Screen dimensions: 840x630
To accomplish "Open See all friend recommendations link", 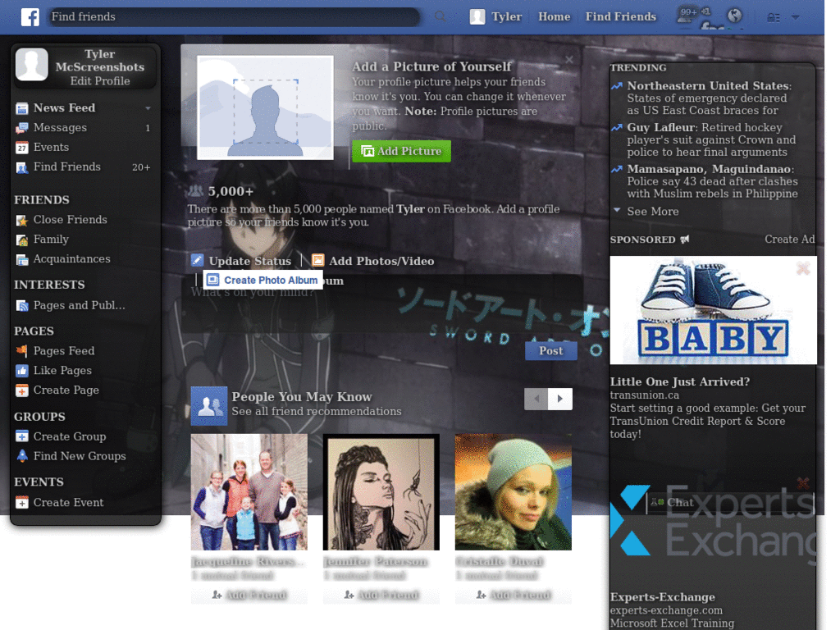I will (x=316, y=412).
